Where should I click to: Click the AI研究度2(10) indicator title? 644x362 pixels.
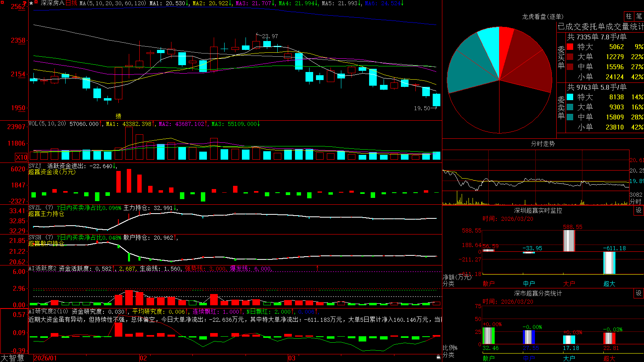click(48, 311)
